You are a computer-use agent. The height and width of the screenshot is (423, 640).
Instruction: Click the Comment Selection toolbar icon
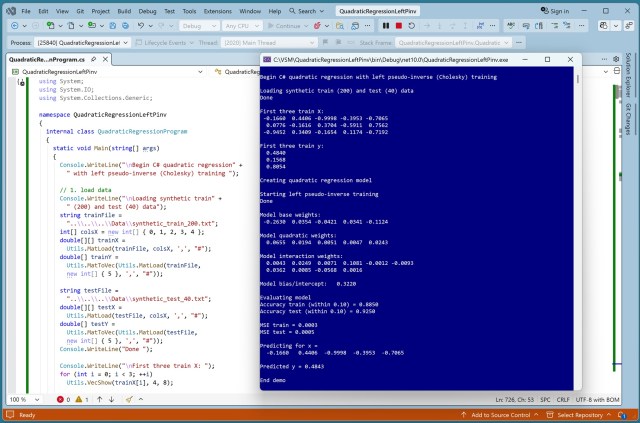526,26
